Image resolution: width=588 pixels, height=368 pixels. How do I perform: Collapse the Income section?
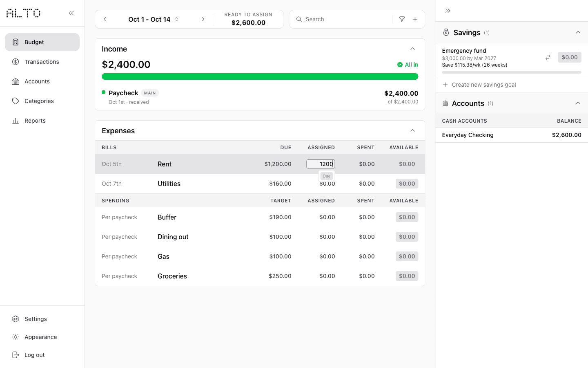412,49
